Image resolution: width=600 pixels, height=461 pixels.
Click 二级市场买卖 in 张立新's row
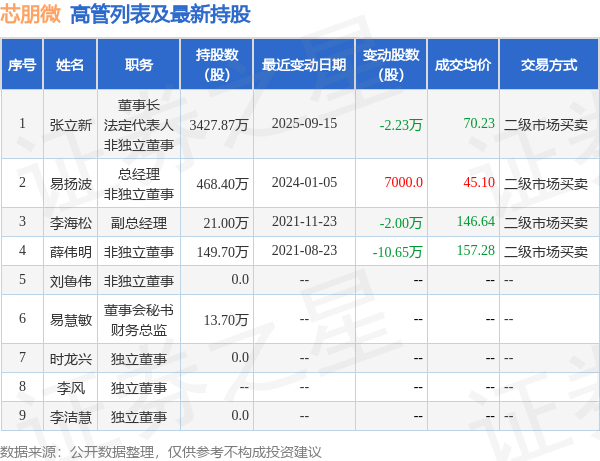tap(546, 125)
